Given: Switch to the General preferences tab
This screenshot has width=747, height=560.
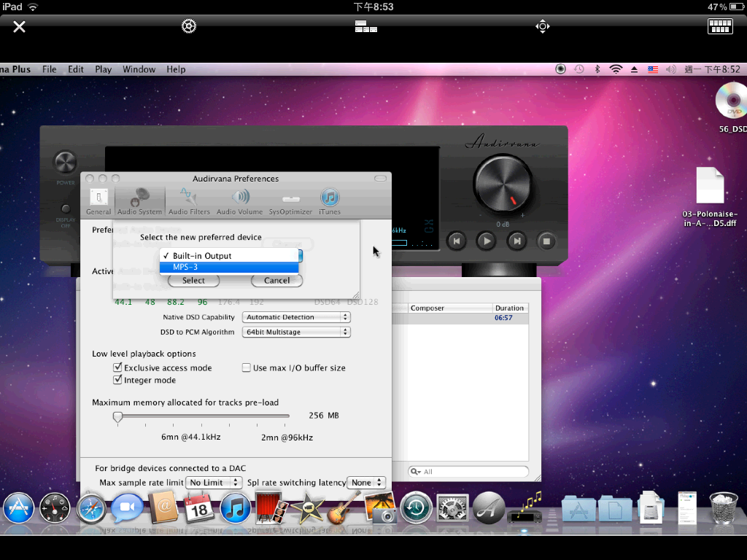Looking at the screenshot, I should [98, 201].
